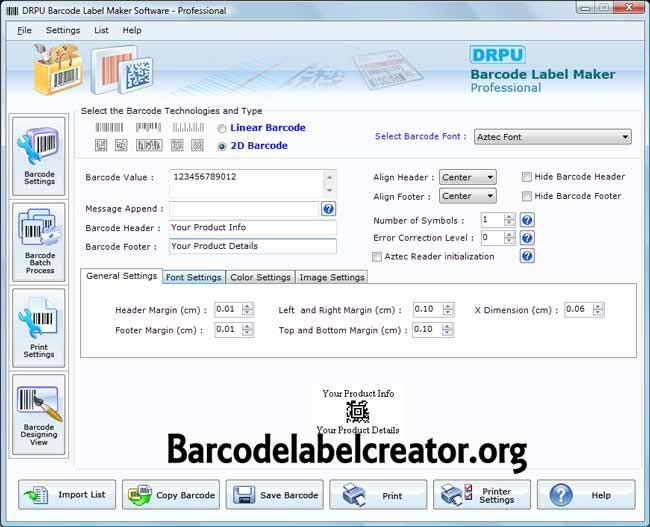
Task: Select 2D Barcode radio button
Action: [222, 146]
